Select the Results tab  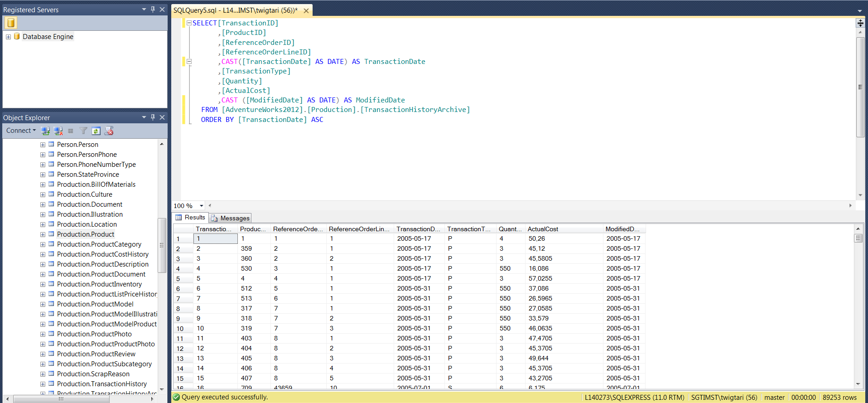click(x=190, y=218)
